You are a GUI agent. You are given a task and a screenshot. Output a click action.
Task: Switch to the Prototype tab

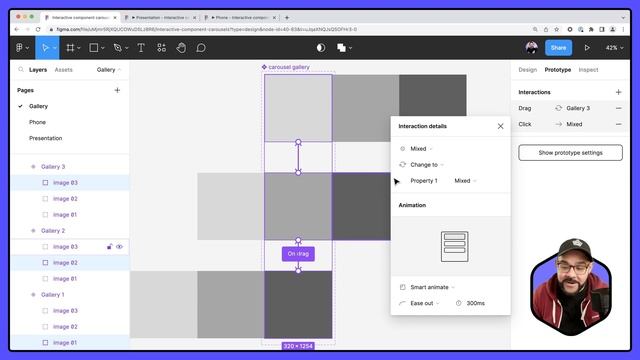click(x=558, y=70)
